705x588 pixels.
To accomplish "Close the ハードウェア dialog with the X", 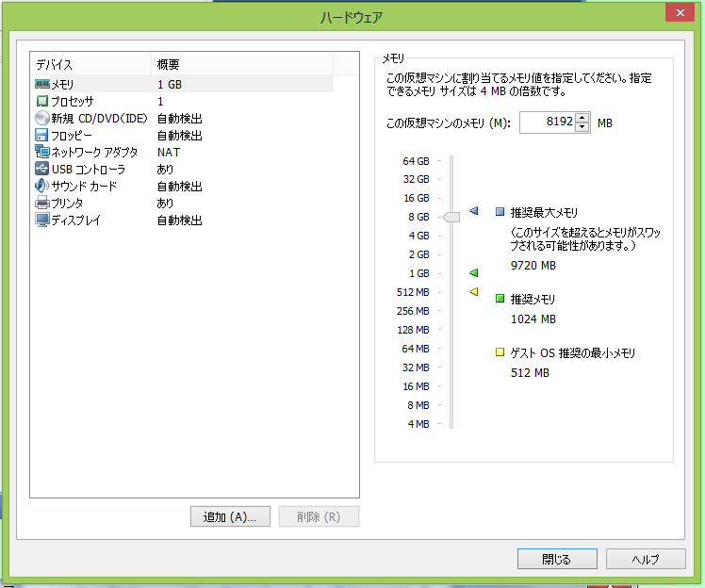I will (x=680, y=12).
